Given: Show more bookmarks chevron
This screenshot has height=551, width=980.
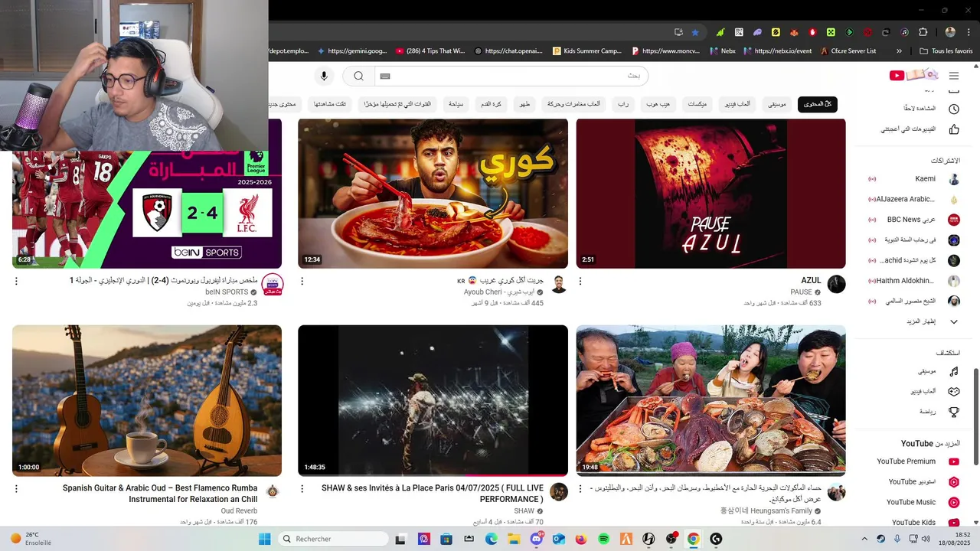Looking at the screenshot, I should point(900,51).
